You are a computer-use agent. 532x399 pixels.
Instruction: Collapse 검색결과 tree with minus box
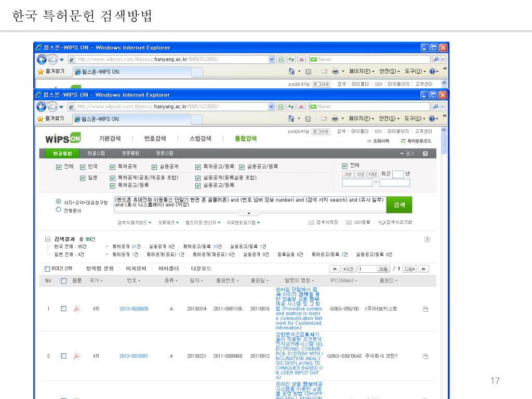[x=48, y=239]
